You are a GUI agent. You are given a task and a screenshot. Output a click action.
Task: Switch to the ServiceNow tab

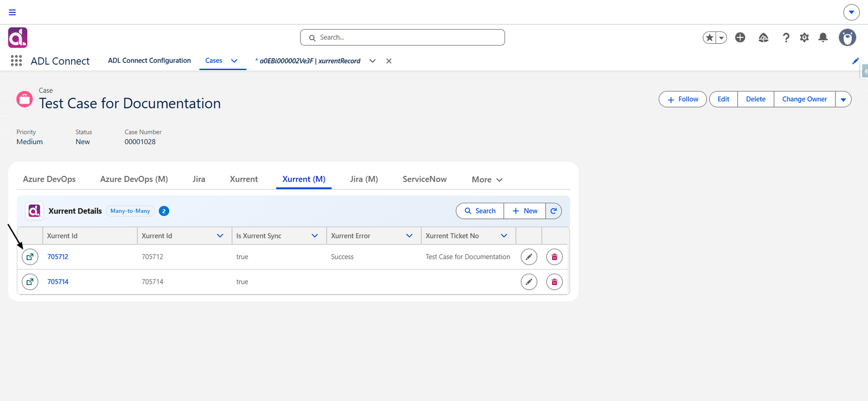[x=425, y=179]
